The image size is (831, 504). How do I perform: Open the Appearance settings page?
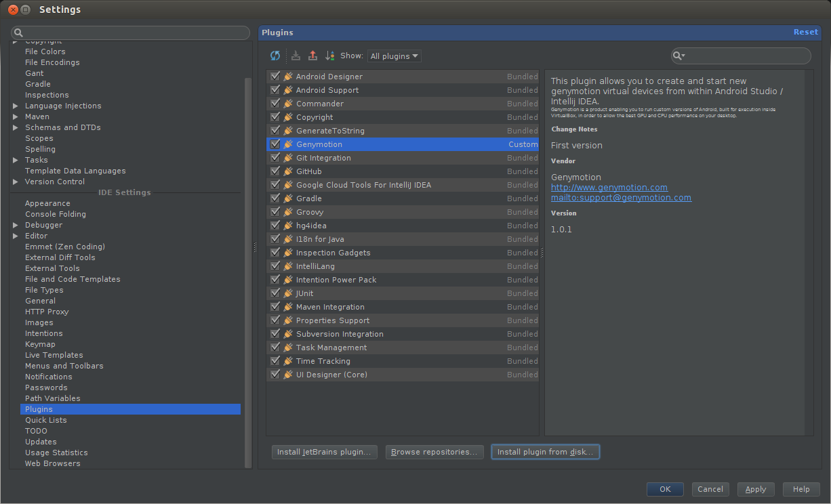(x=47, y=203)
